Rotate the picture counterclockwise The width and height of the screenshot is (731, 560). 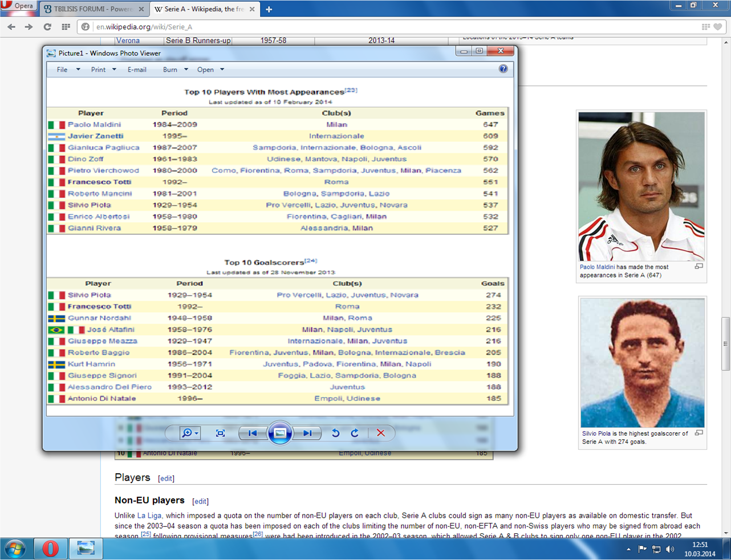pyautogui.click(x=336, y=433)
